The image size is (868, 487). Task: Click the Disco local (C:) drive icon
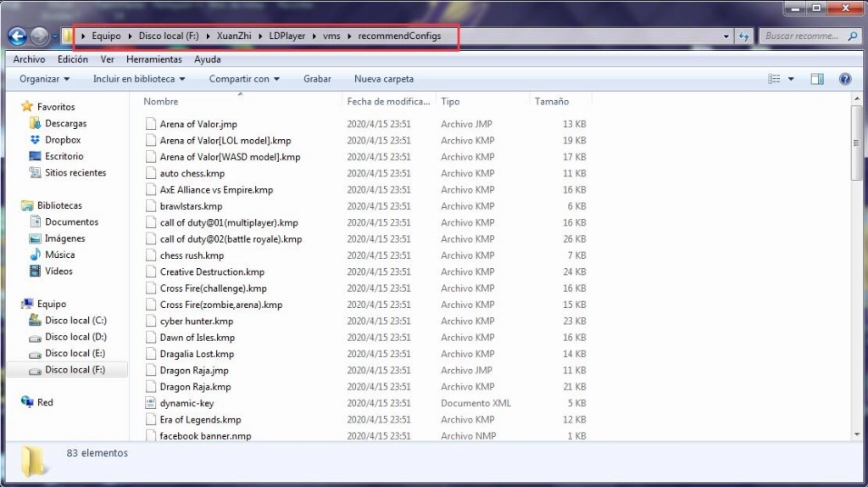pos(35,320)
